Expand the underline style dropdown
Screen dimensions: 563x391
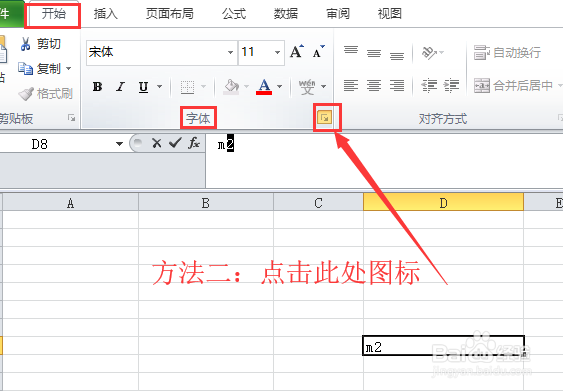(159, 87)
